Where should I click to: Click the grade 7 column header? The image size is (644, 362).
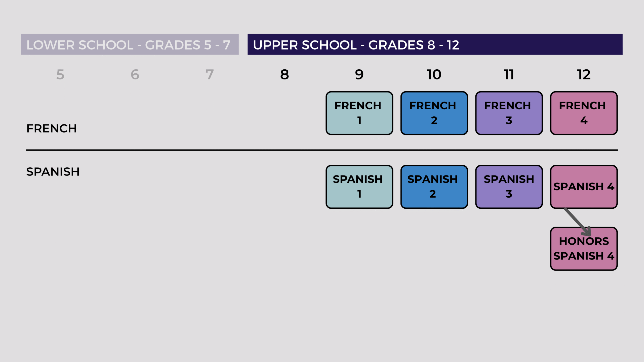click(210, 75)
